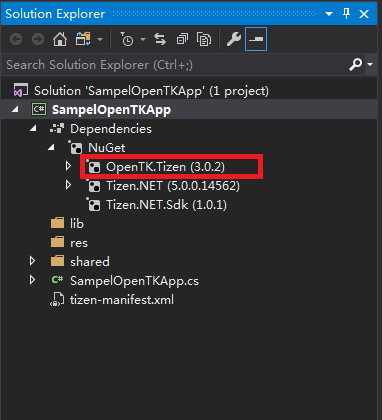Toggle Preview Selected Items button
Image resolution: width=382 pixels, height=420 pixels.
(x=256, y=39)
